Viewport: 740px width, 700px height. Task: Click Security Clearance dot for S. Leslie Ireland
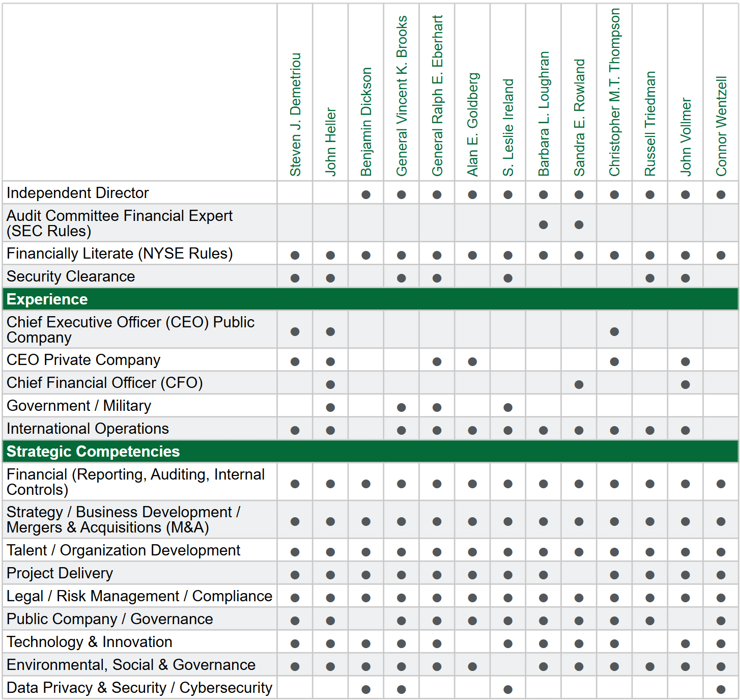pyautogui.click(x=508, y=278)
